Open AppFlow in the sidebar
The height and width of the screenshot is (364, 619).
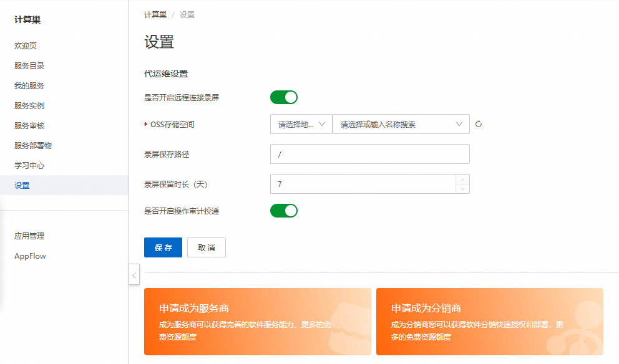[x=30, y=256]
